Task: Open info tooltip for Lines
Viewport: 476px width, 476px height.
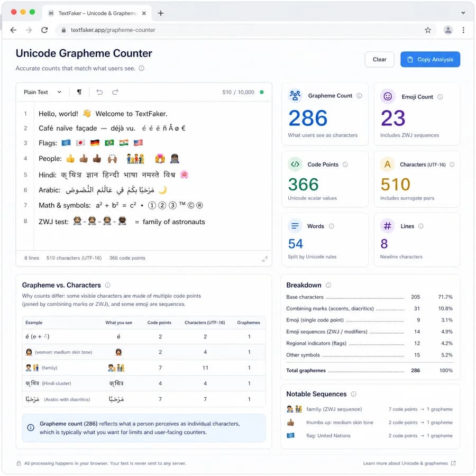Action: pos(421,226)
